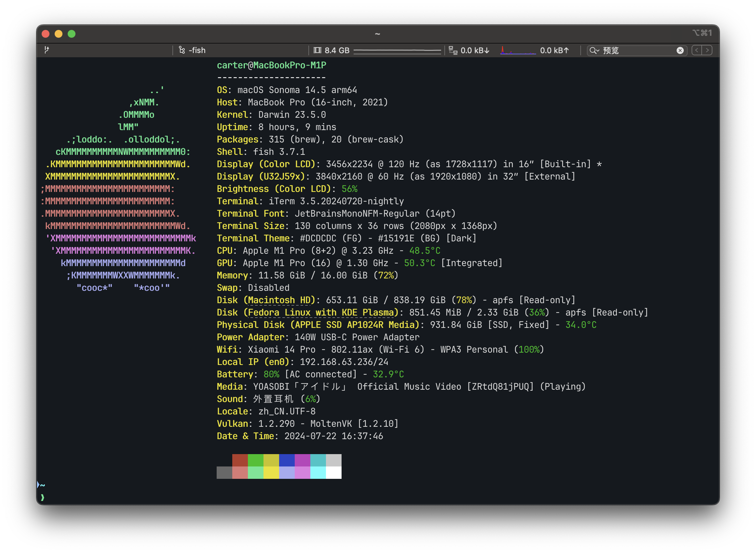Click the Host: MacBook Pro line
The image size is (756, 553).
[x=302, y=102]
